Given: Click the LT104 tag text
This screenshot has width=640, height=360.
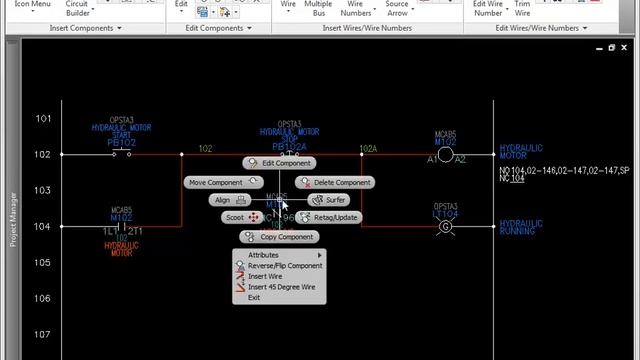Looking at the screenshot, I should (x=445, y=214).
